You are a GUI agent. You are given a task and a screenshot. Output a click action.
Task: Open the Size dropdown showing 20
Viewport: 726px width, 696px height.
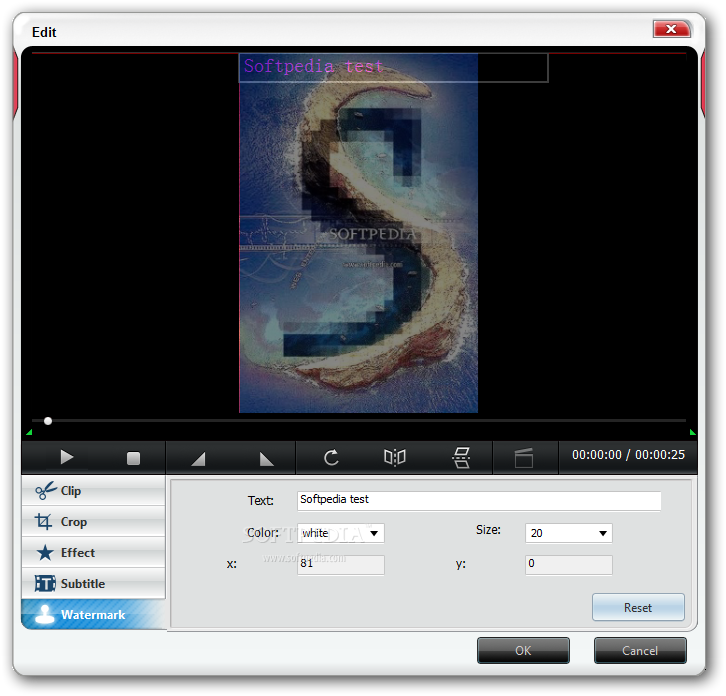[569, 533]
